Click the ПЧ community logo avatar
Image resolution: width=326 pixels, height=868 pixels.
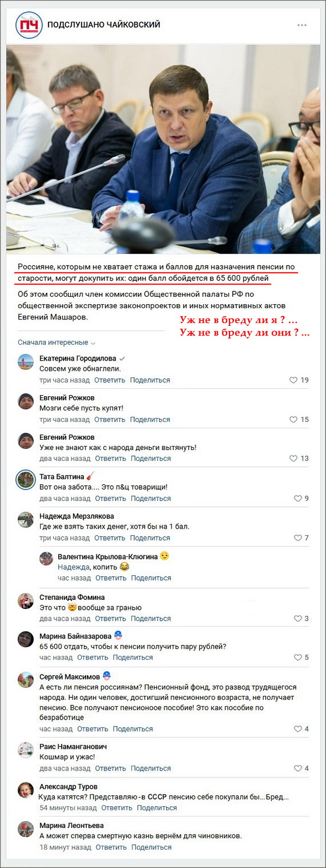coord(29,25)
